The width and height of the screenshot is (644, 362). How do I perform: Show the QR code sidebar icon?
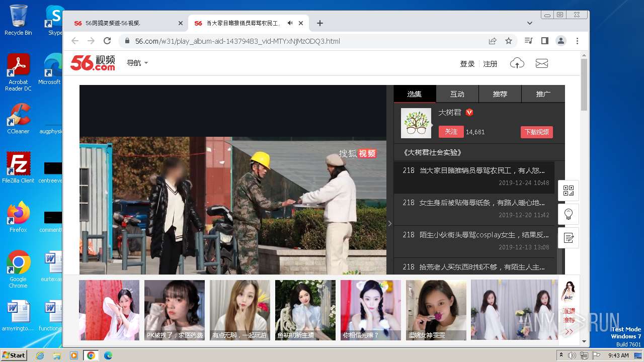click(x=569, y=191)
